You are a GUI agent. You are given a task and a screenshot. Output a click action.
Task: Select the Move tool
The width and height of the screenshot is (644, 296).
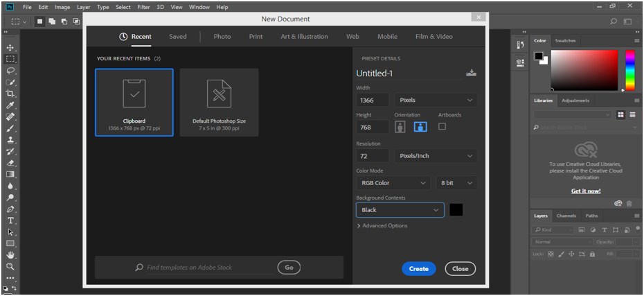10,48
